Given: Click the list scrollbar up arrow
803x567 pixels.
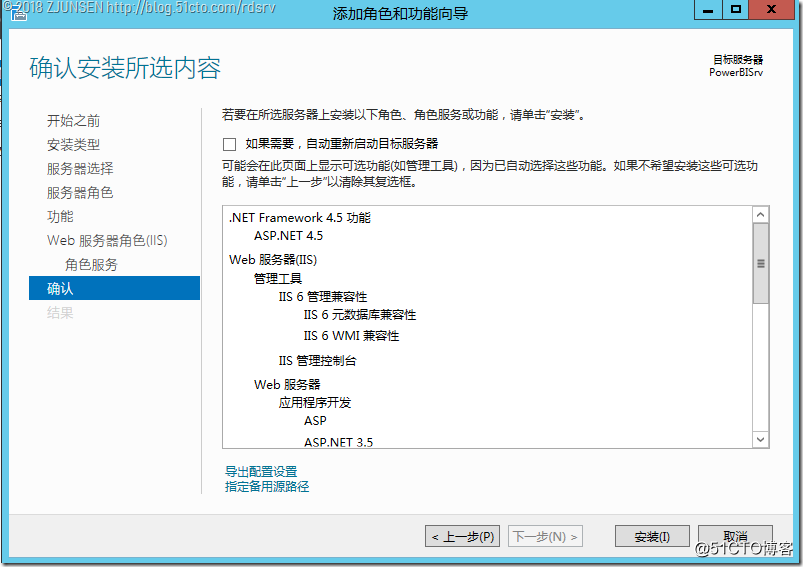Looking at the screenshot, I should click(x=760, y=215).
